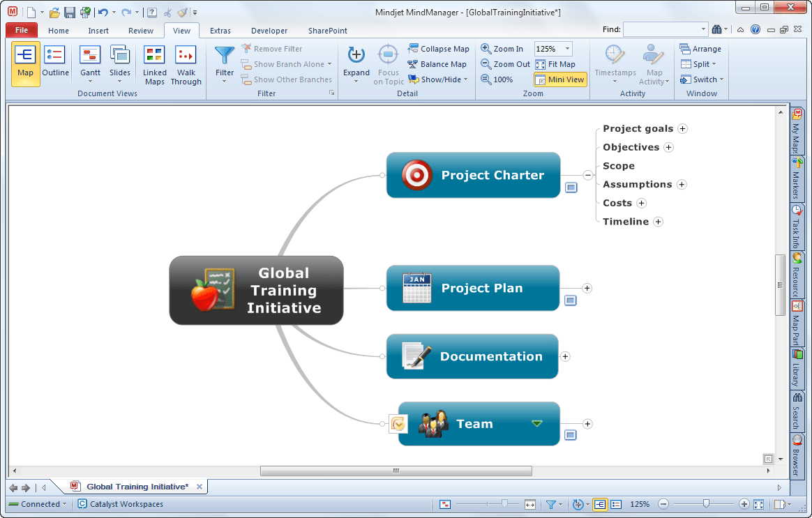The height and width of the screenshot is (518, 812).
Task: Expand the Costs subtopic
Action: (642, 203)
